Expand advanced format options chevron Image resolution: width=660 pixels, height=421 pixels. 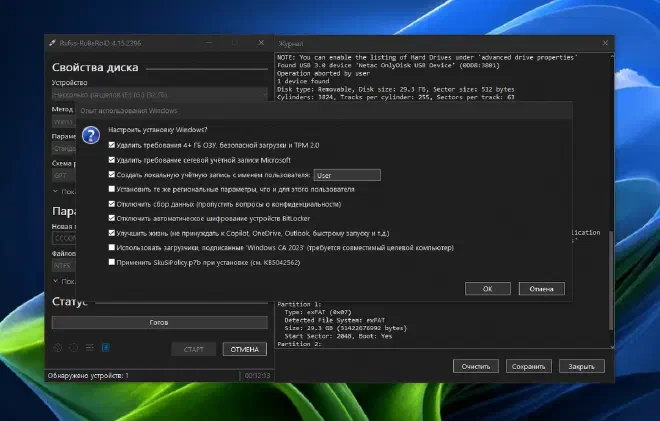tap(56, 280)
